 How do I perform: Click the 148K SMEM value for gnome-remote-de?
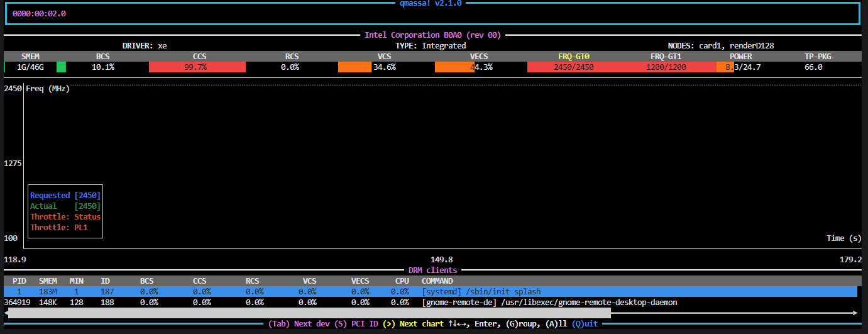48,303
